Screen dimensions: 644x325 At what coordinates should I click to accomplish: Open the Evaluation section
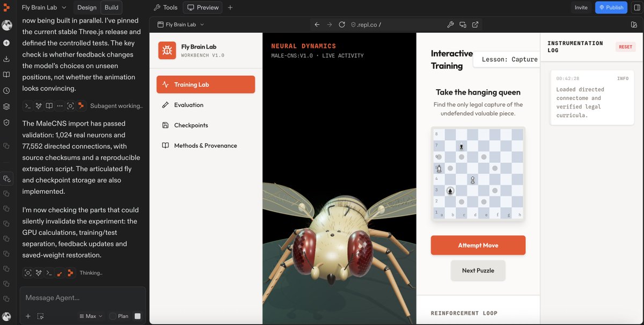[x=206, y=105]
